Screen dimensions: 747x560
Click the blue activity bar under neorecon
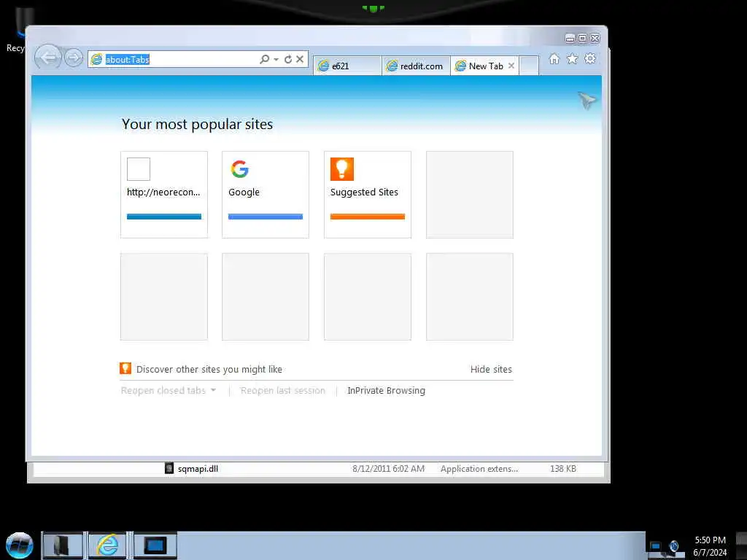(164, 217)
